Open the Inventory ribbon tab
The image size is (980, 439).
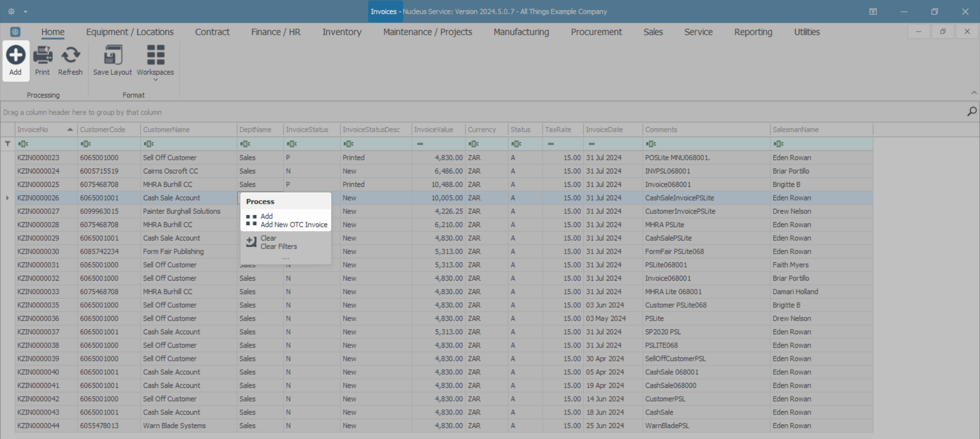pyautogui.click(x=341, y=32)
